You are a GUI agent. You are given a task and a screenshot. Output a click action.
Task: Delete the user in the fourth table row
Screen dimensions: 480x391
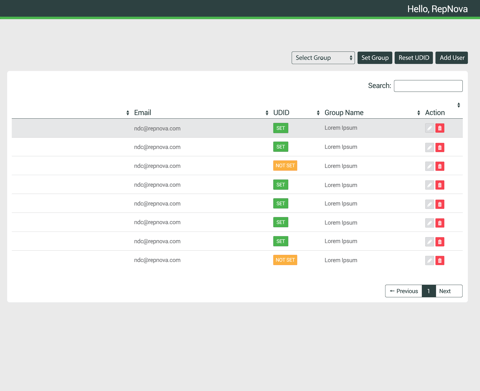coord(440,185)
